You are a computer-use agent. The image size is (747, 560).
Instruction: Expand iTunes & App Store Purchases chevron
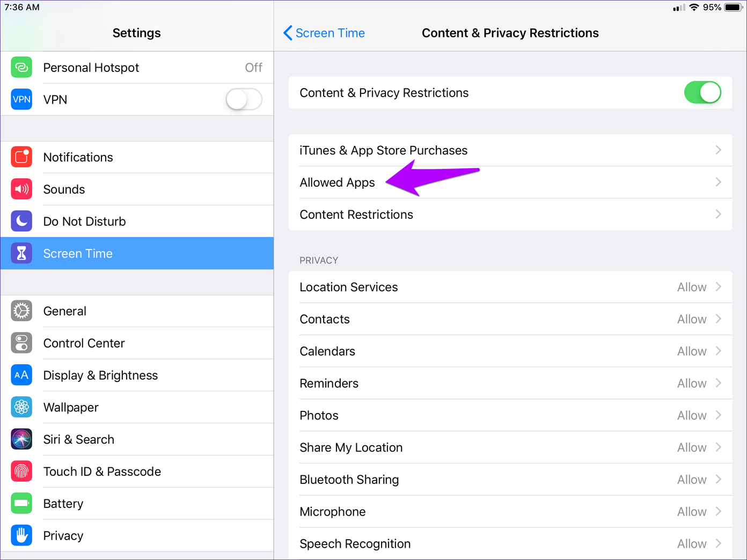[x=718, y=150]
